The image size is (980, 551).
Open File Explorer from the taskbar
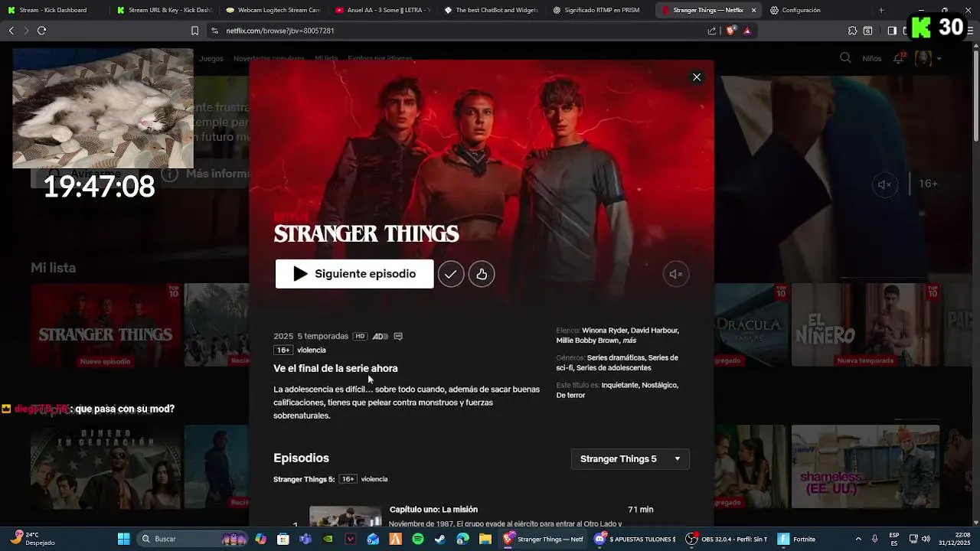485,539
